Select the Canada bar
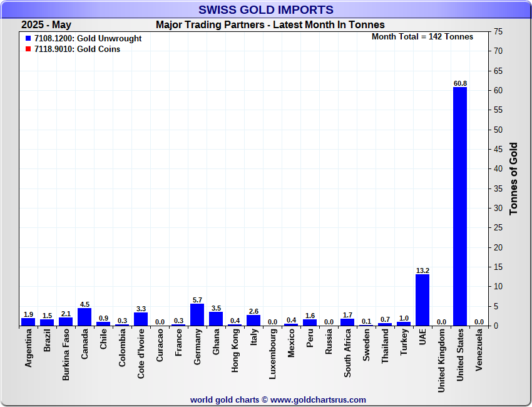Screen dimensions: 532x407 (84, 317)
